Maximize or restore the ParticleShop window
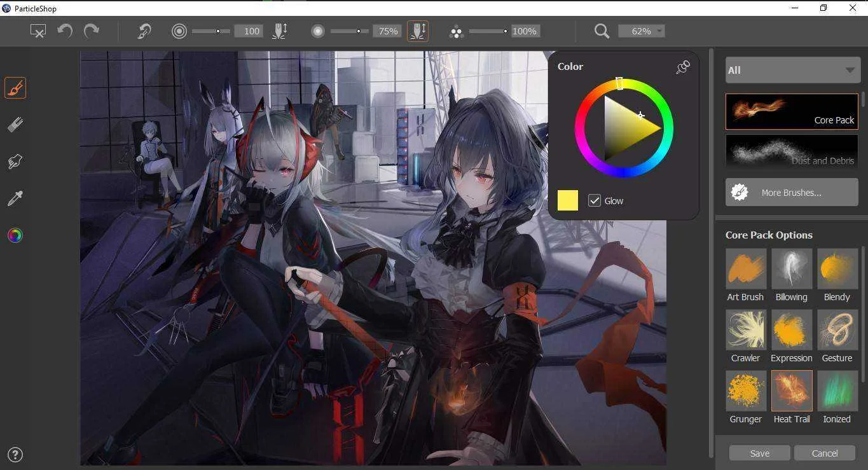The height and width of the screenshot is (470, 868). (823, 8)
